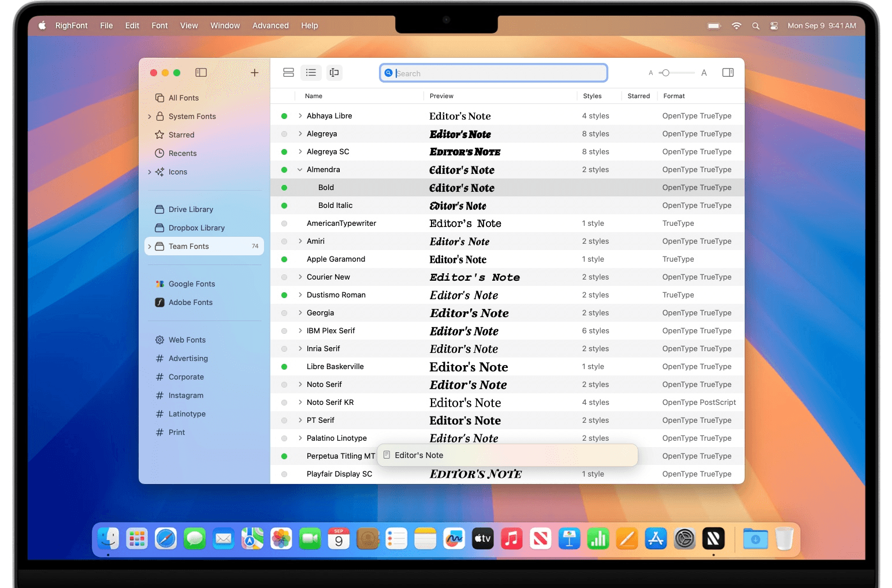
Task: Select the Playfair Display SC row
Action: [x=507, y=474]
